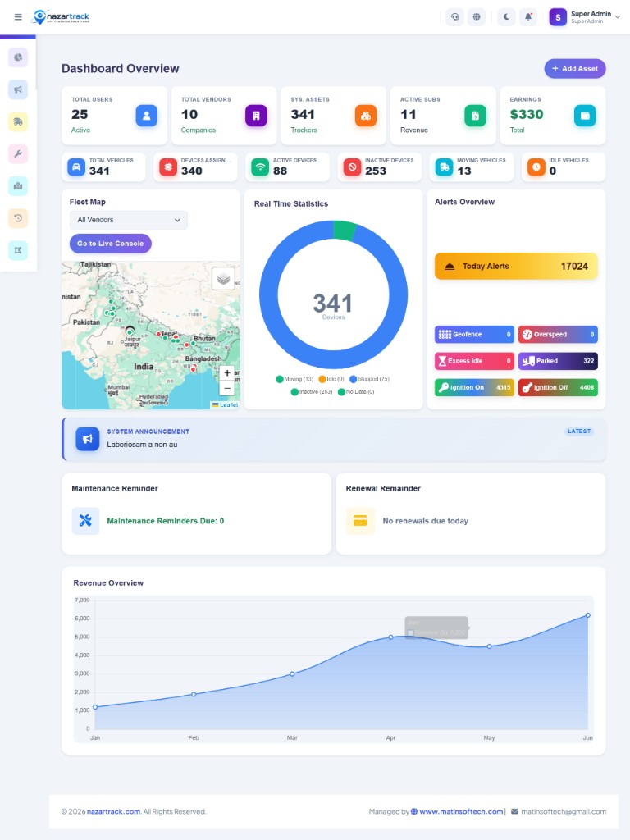This screenshot has height=840, width=630.
Task: Open notifications bell
Action: 528,17
